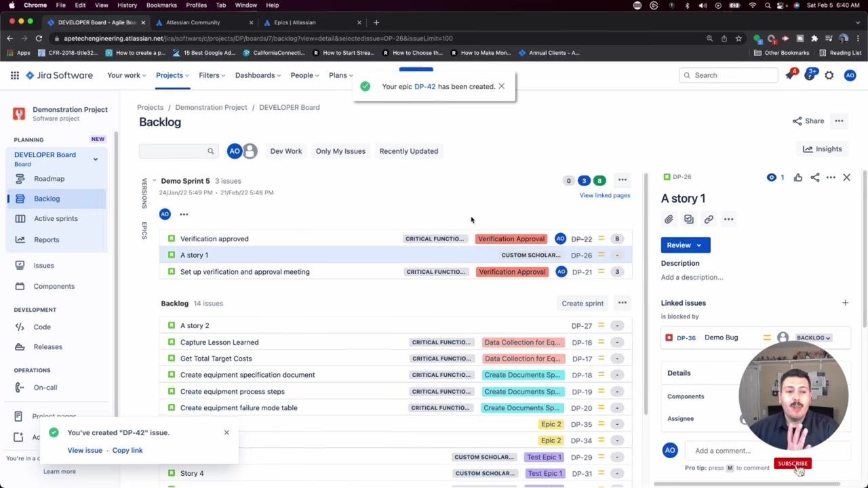The height and width of the screenshot is (488, 868).
Task: Open Demo Sprint 5 more actions
Action: (x=622, y=180)
